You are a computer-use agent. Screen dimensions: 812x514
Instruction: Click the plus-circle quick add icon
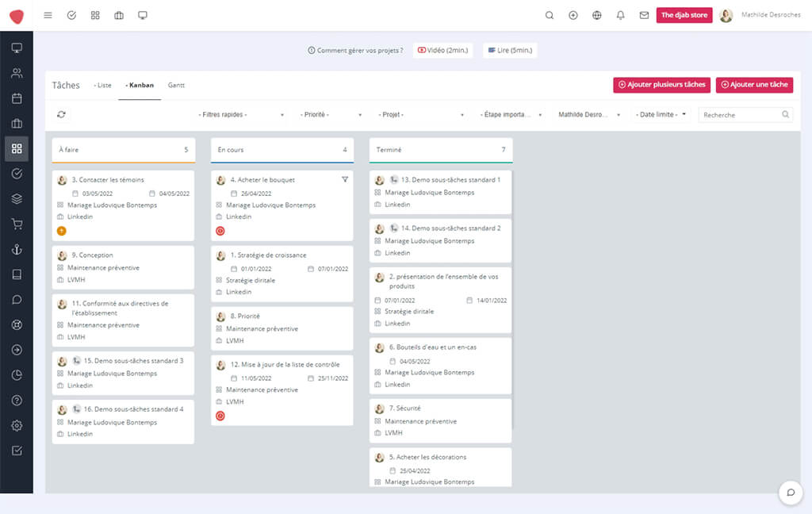[573, 15]
